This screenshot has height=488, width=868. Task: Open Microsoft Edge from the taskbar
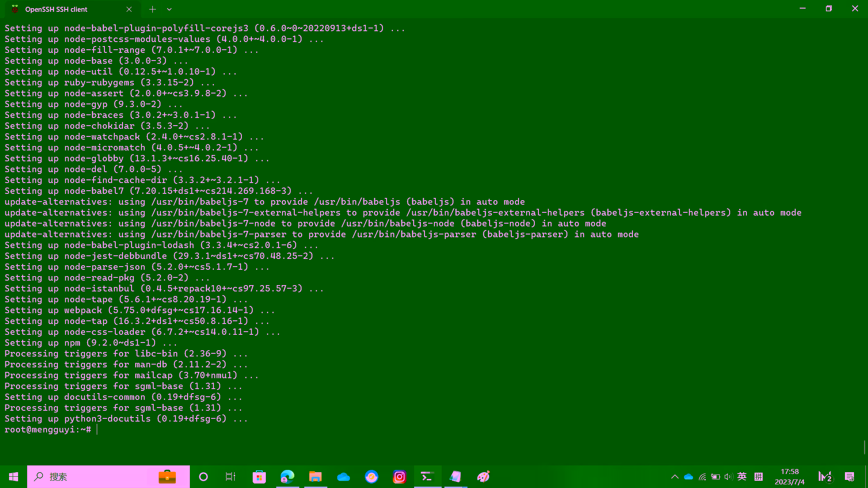click(288, 477)
